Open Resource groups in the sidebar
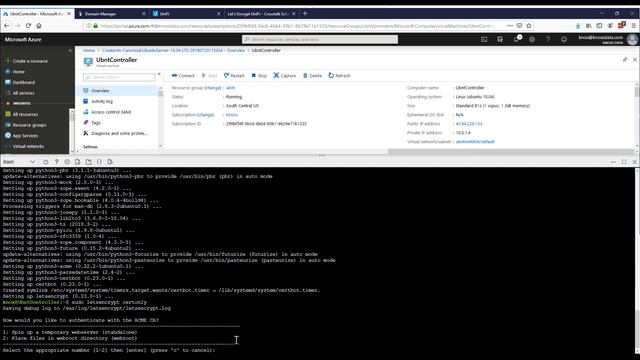640x360 pixels. (x=29, y=125)
